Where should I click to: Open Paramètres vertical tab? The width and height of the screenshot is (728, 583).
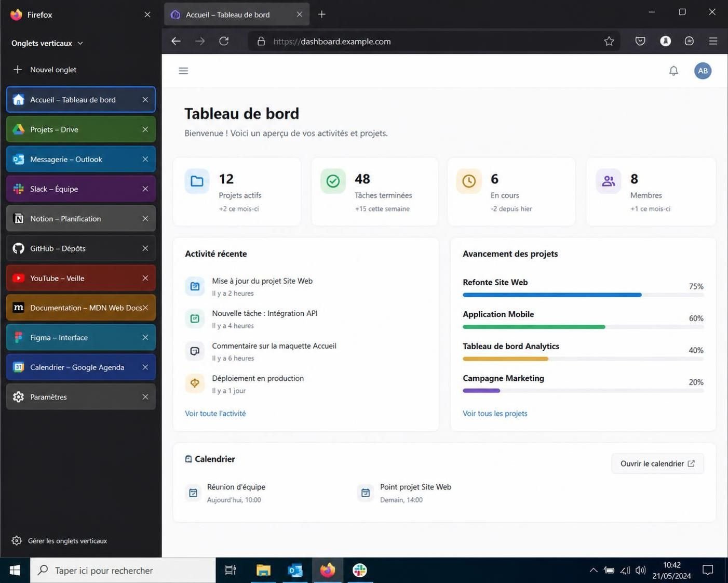[x=81, y=397]
